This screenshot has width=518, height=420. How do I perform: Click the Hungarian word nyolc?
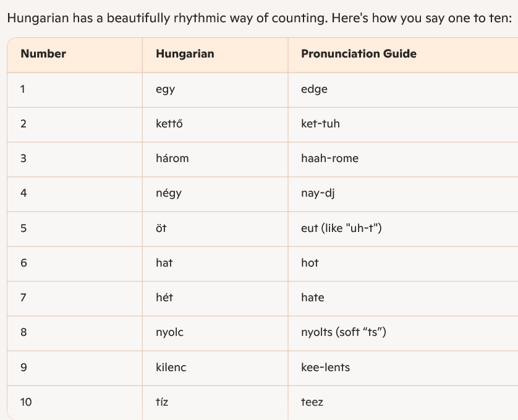(x=169, y=333)
